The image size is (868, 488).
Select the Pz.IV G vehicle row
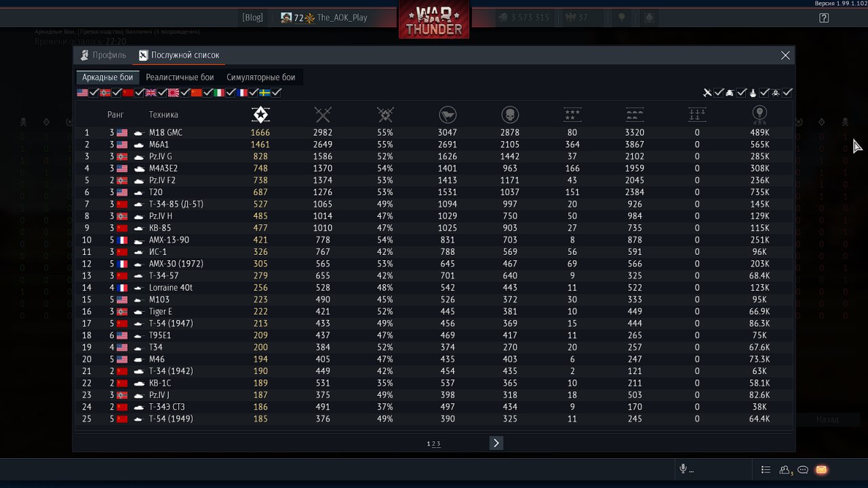pos(434,157)
